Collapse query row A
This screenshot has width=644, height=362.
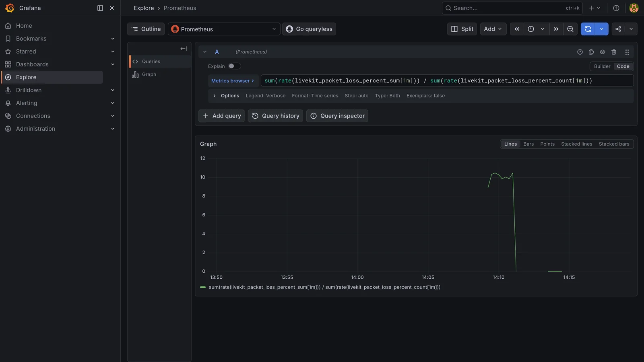(205, 52)
